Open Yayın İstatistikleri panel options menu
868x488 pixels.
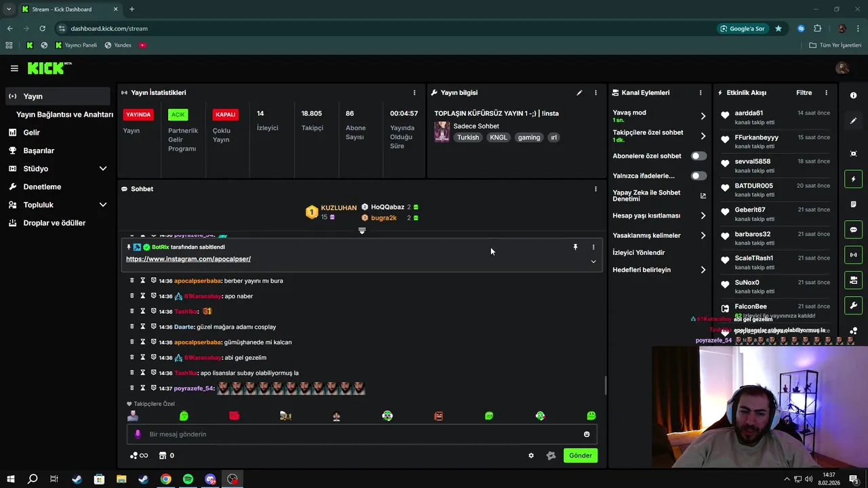[x=414, y=93]
